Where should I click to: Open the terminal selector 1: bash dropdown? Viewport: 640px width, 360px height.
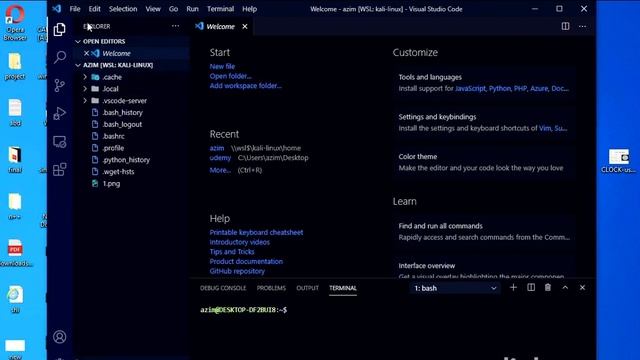[x=455, y=288]
